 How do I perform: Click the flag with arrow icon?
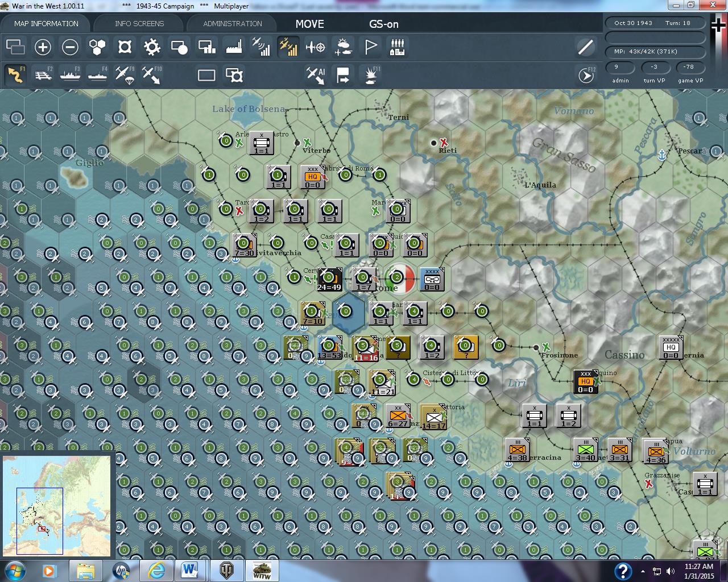[x=343, y=75]
